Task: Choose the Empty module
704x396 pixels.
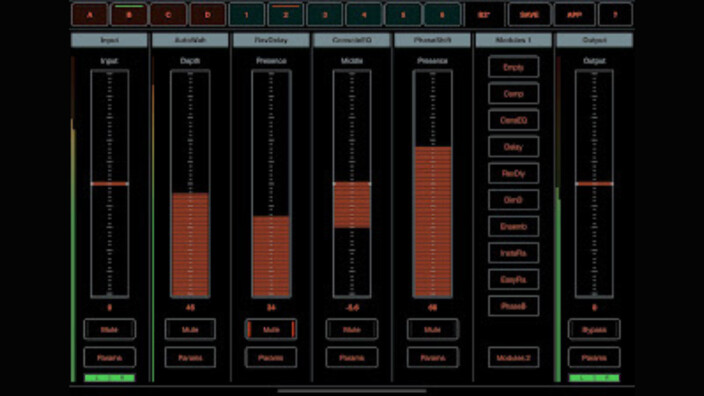Action: click(513, 67)
